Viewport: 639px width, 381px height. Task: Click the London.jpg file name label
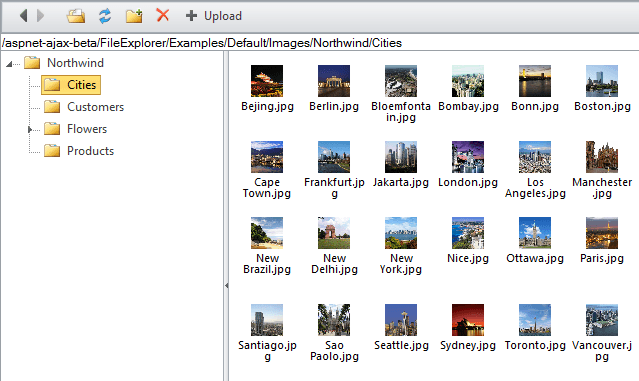(x=468, y=183)
